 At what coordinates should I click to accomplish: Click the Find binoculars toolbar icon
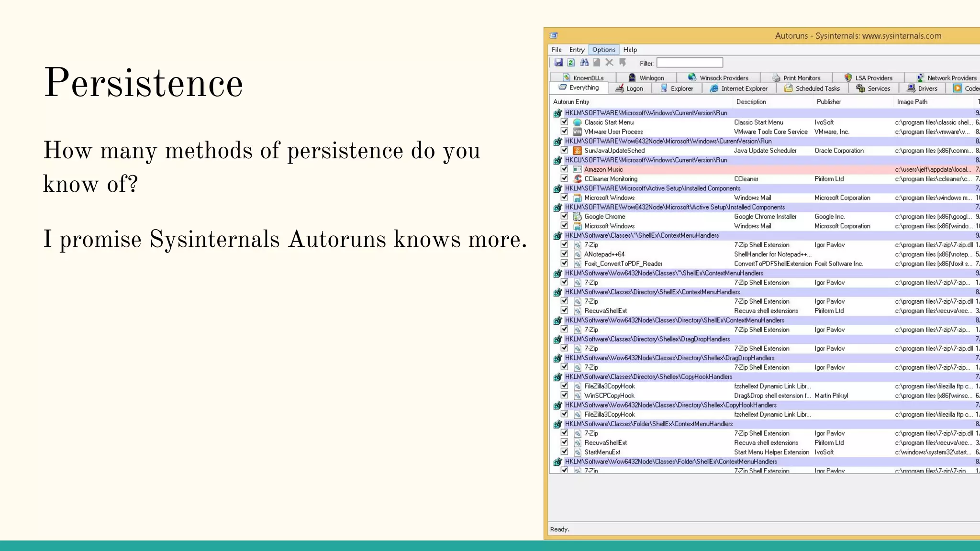click(x=584, y=63)
